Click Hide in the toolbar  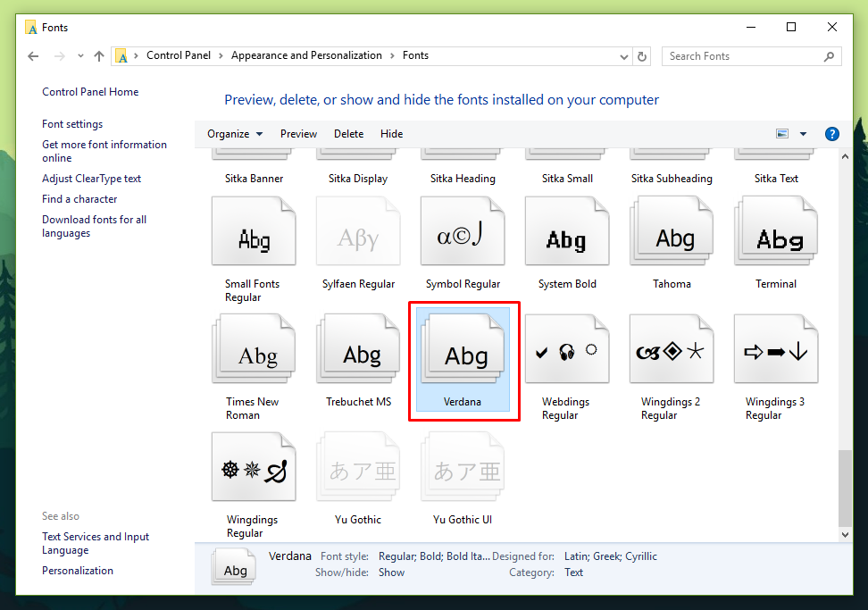pos(391,134)
